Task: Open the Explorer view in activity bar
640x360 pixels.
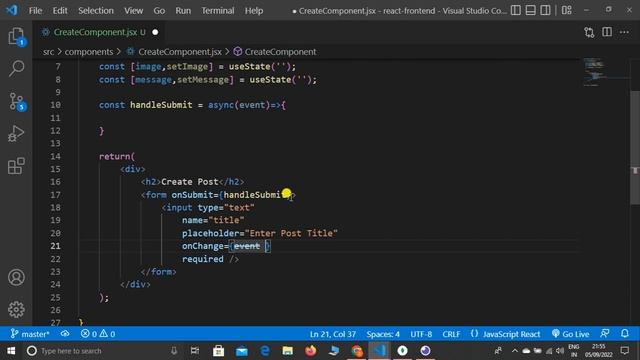Action: coord(16,37)
